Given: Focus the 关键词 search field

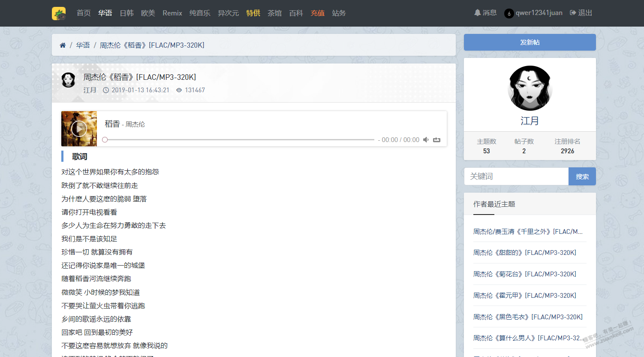Looking at the screenshot, I should [x=516, y=176].
